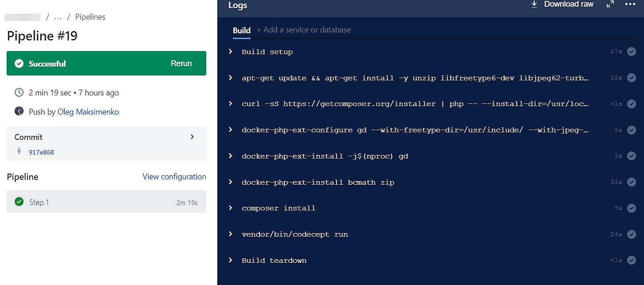Click the checkmark inside the Successful banner
This screenshot has height=285, width=644.
click(19, 63)
